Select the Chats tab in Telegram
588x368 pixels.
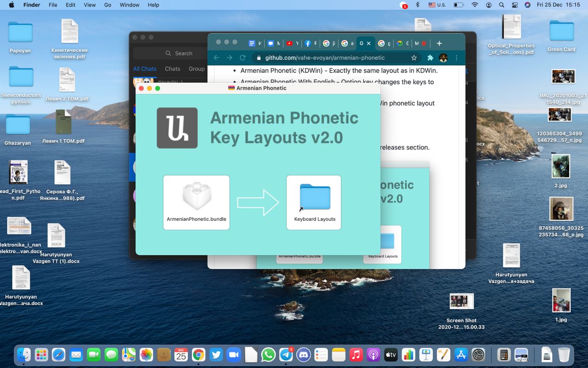tap(172, 69)
